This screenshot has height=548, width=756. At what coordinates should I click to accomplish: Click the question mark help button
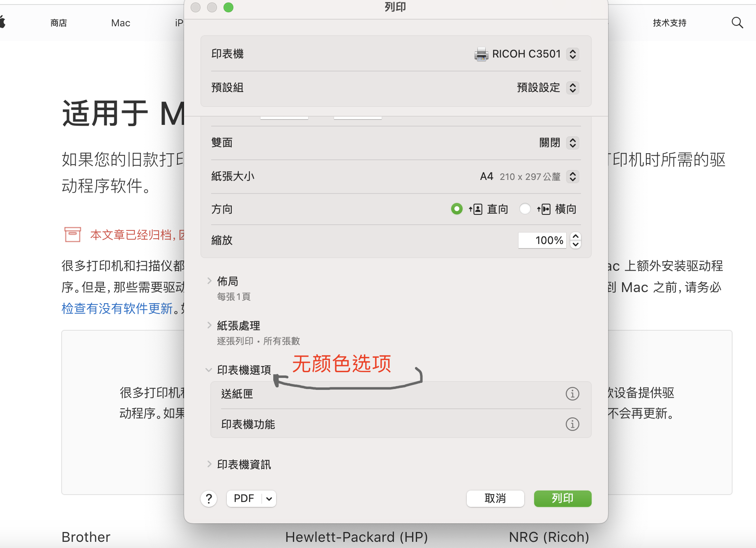tap(209, 499)
